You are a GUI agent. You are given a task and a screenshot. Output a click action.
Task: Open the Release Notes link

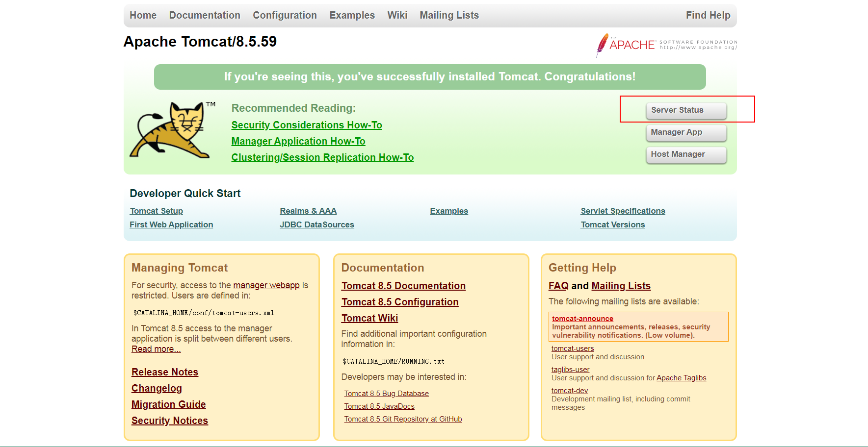165,372
